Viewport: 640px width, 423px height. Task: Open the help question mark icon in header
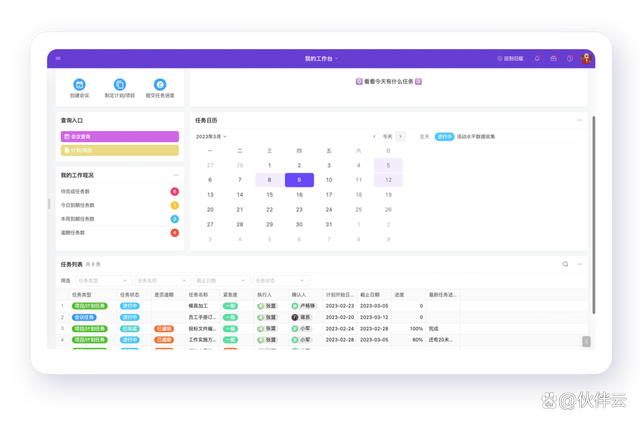point(570,58)
